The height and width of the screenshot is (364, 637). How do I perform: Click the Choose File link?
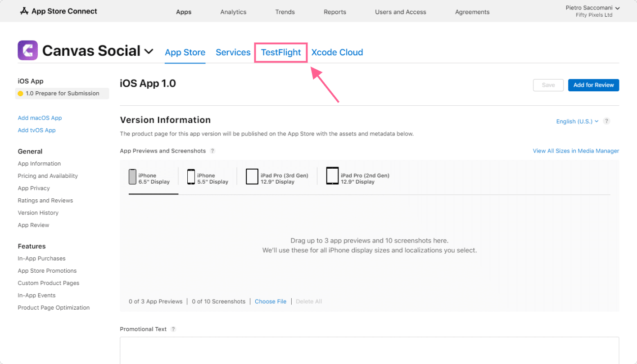(271, 301)
